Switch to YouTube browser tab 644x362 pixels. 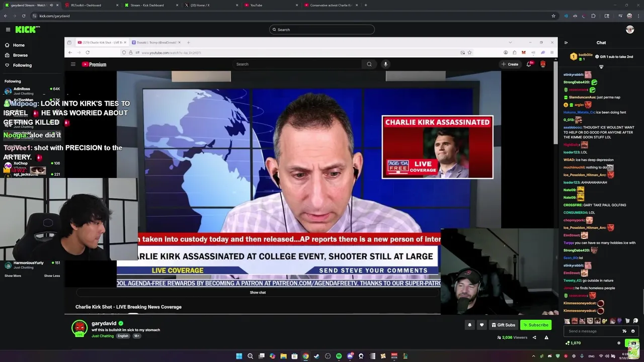[x=272, y=5]
